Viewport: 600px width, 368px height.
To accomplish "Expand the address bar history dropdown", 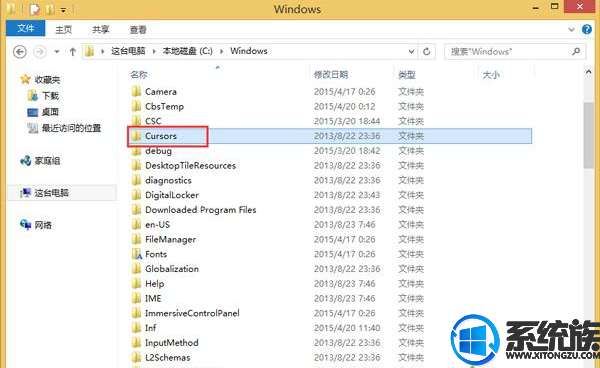I will (x=411, y=51).
